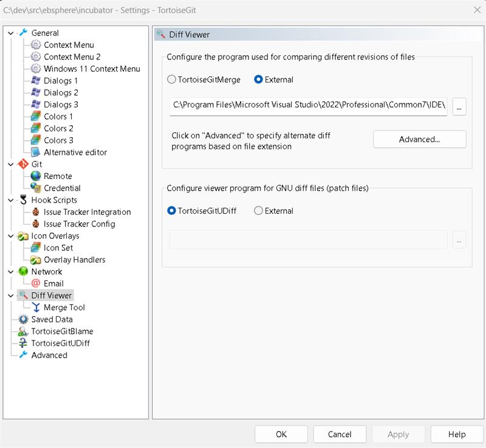Click the TortoiseGitBlame people icon

click(24, 331)
